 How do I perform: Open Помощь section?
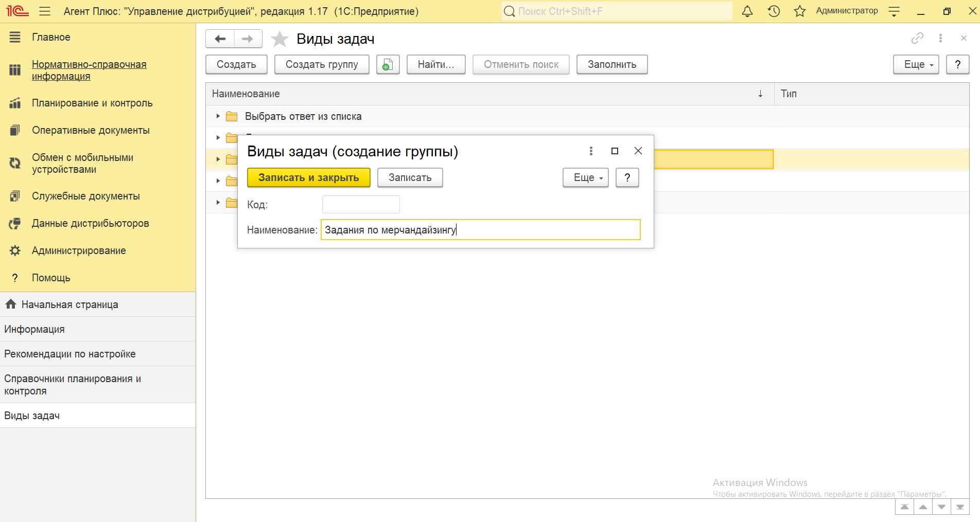[51, 278]
